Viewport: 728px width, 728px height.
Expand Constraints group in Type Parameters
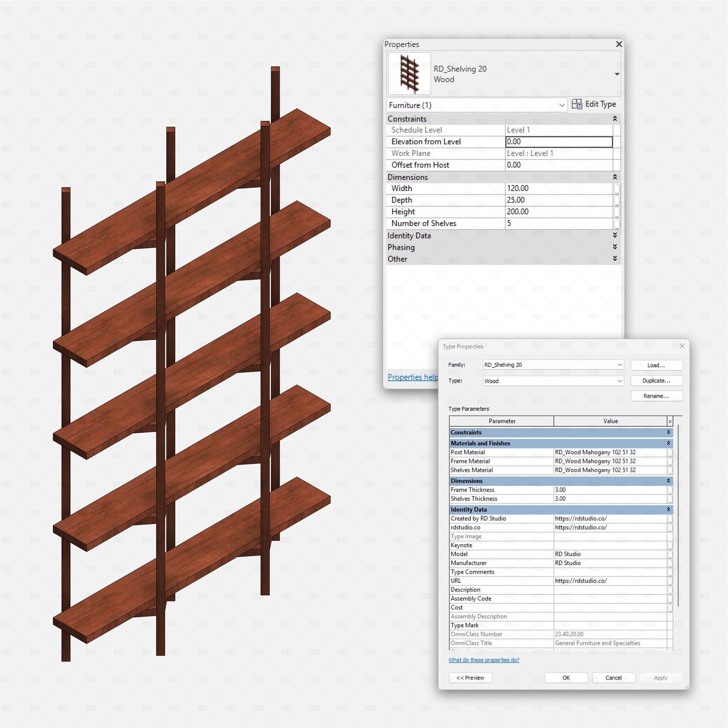click(x=668, y=432)
